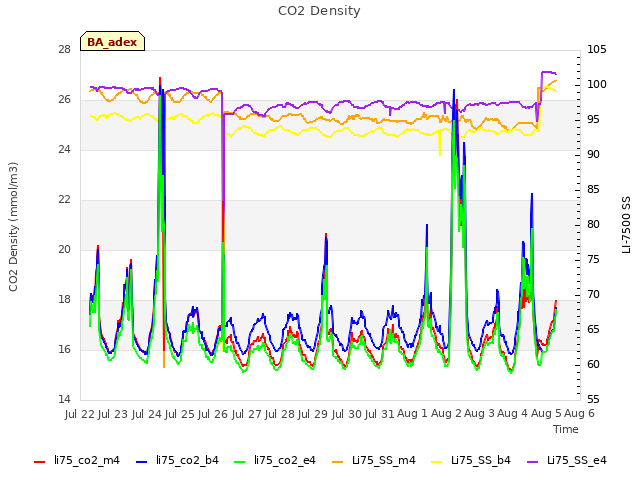Screen dimensions: 640x480
Task: Toggle the Li75_SS_m4 legend entry
Action: [x=374, y=460]
